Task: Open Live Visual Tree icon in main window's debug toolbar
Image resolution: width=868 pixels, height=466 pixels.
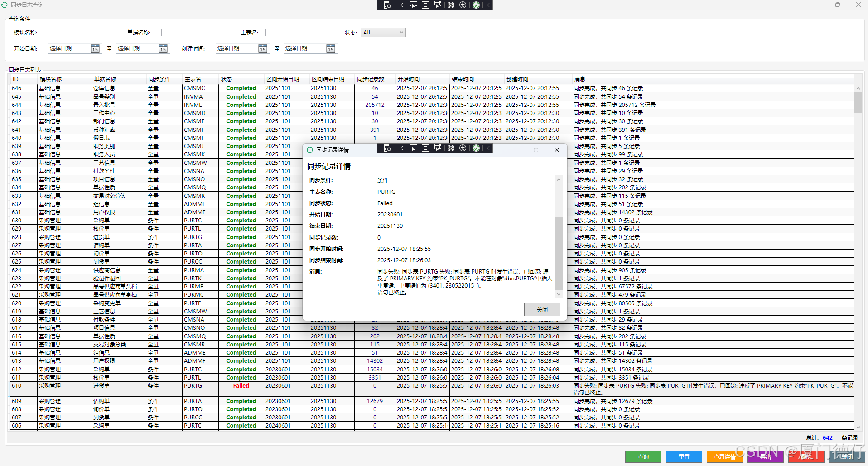Action: [387, 5]
